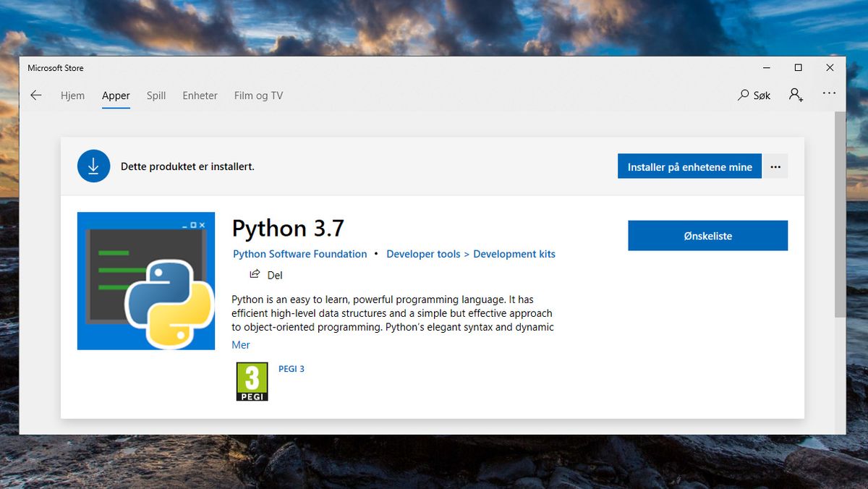Select the Apper tab
This screenshot has height=489, width=868.
(116, 95)
